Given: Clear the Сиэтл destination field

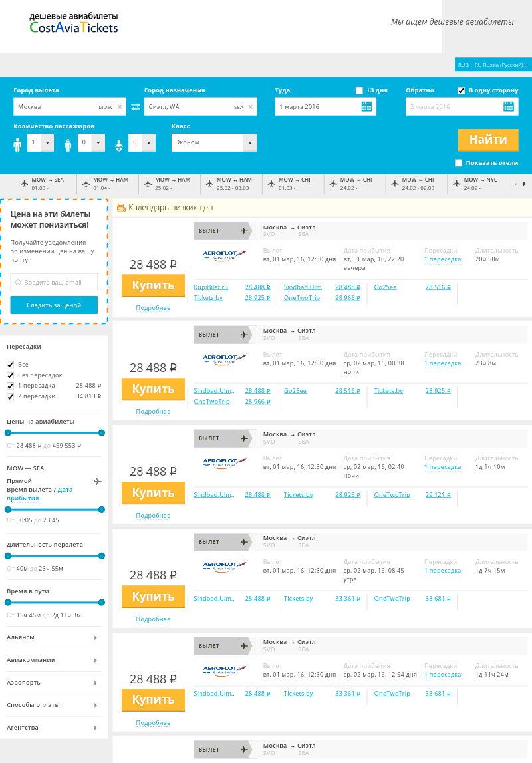Looking at the screenshot, I should [251, 107].
